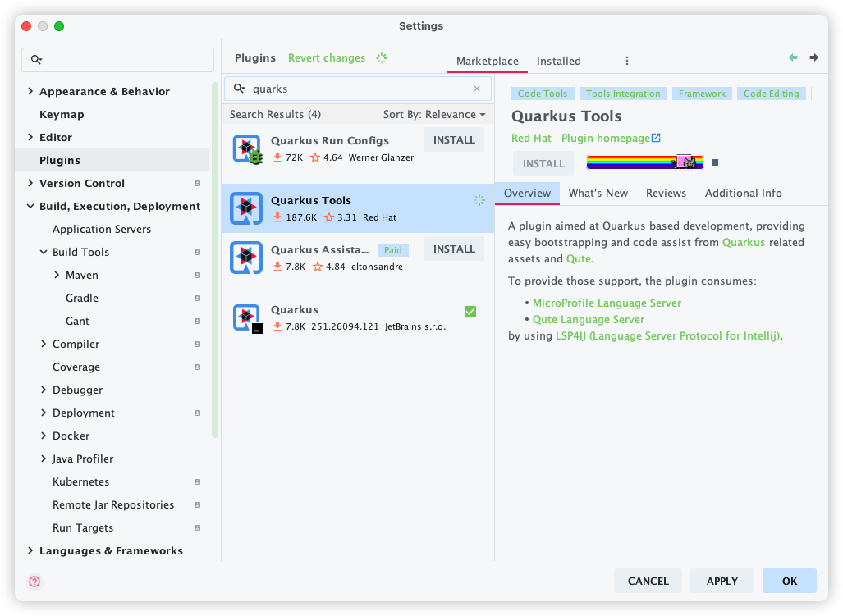Click the external link icon beside Plugin homepage

click(x=656, y=138)
